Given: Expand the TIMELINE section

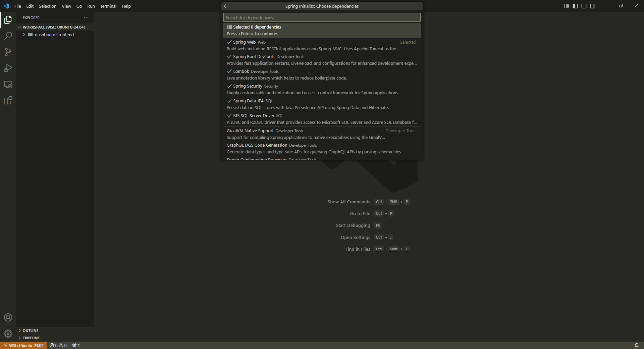Looking at the screenshot, I should (55, 338).
